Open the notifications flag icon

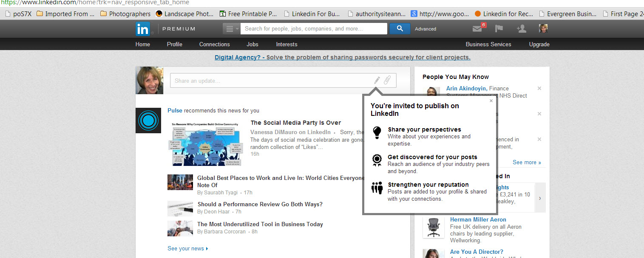pos(499,28)
